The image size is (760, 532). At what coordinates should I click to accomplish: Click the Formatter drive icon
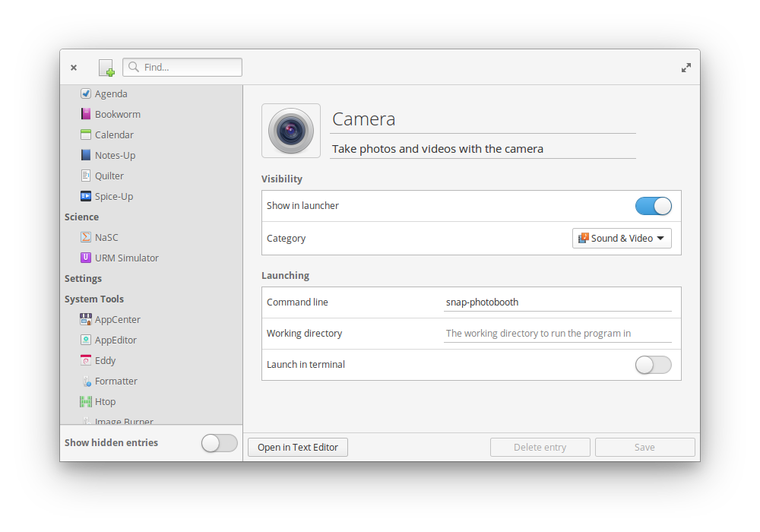click(87, 381)
